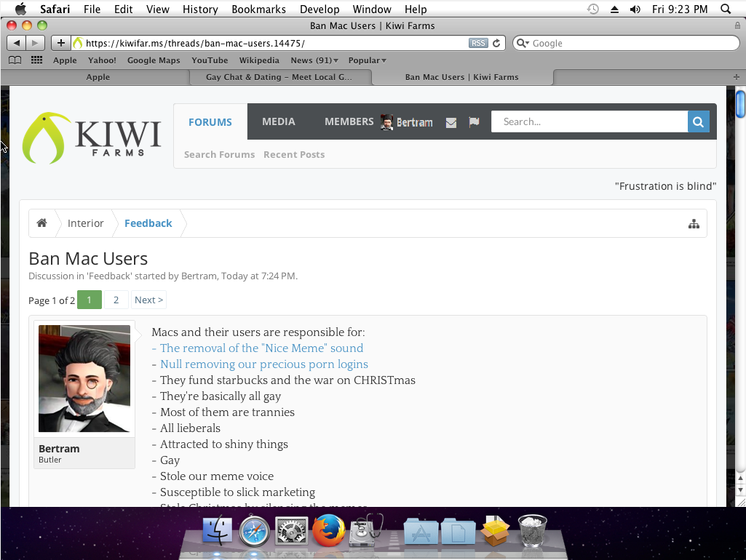Image resolution: width=746 pixels, height=560 pixels.
Task: Switch to Gay Chat & Dating tab
Action: click(x=279, y=77)
